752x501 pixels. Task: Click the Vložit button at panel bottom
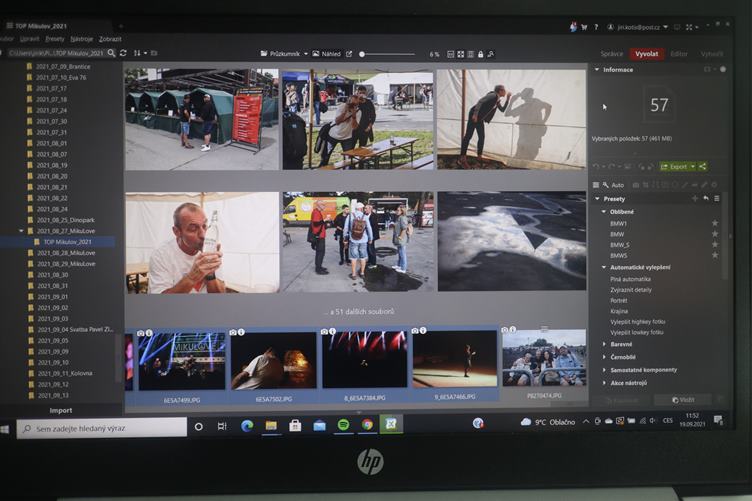click(x=683, y=399)
